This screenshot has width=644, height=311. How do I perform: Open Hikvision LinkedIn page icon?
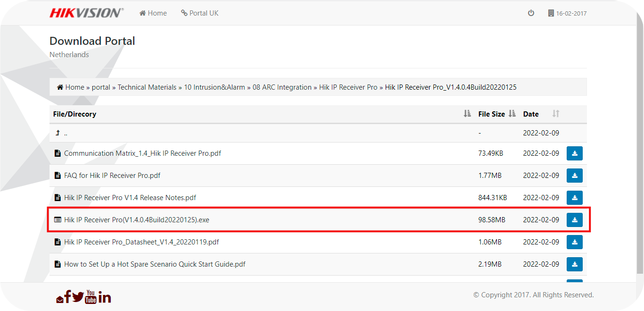(105, 297)
